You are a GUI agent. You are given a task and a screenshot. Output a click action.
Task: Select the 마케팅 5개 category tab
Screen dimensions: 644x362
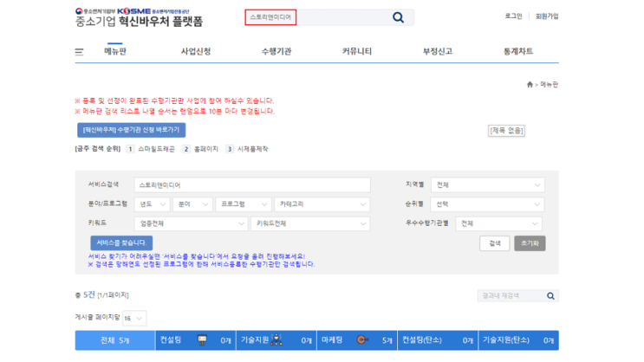(x=357, y=340)
